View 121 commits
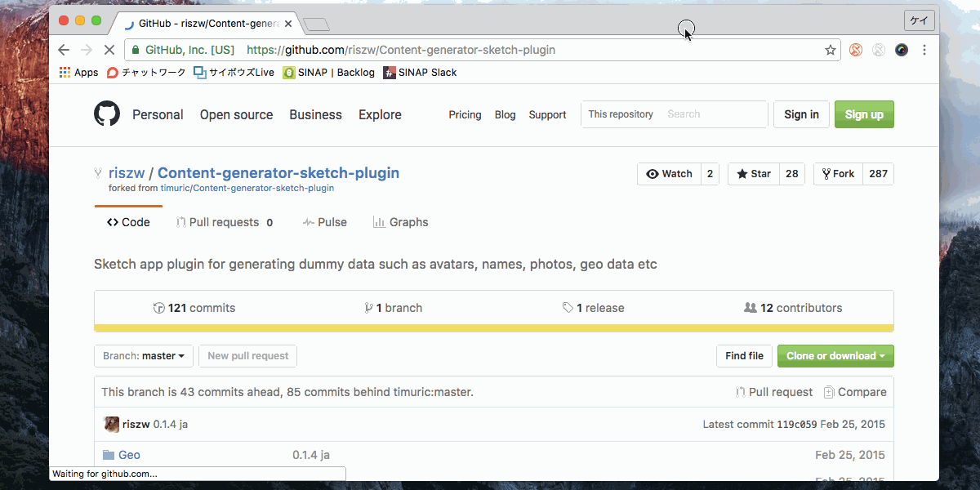 (x=194, y=308)
